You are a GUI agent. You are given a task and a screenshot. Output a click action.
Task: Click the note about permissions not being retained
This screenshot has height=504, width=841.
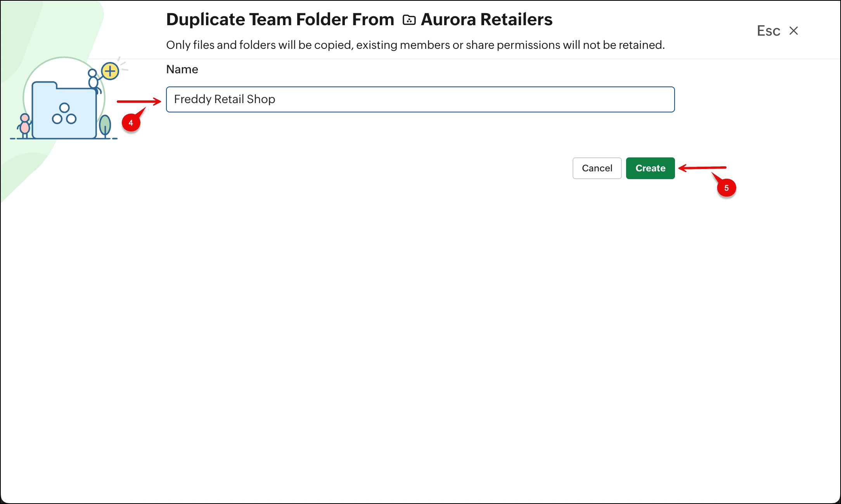(415, 45)
